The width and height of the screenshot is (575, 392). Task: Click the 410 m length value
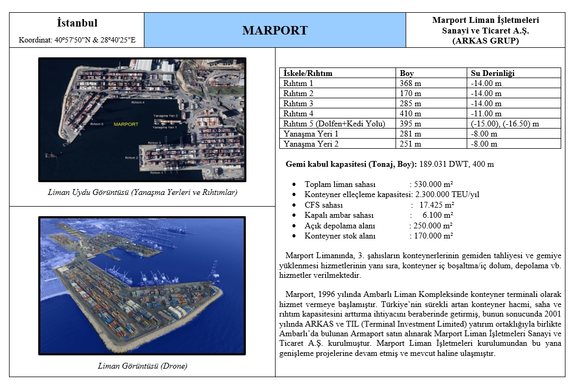point(410,114)
